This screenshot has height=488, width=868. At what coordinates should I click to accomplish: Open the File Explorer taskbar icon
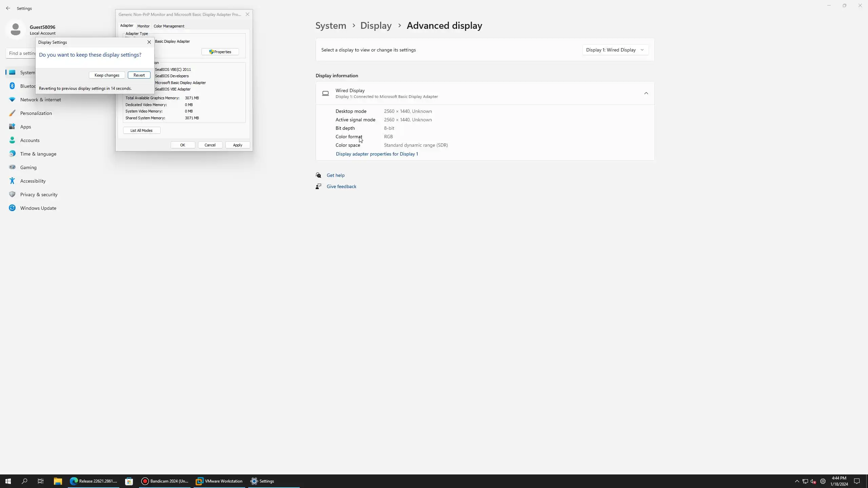coord(58,481)
